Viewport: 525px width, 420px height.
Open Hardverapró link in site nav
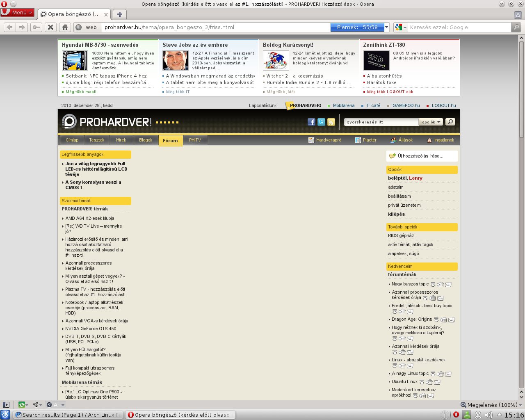pos(325,140)
